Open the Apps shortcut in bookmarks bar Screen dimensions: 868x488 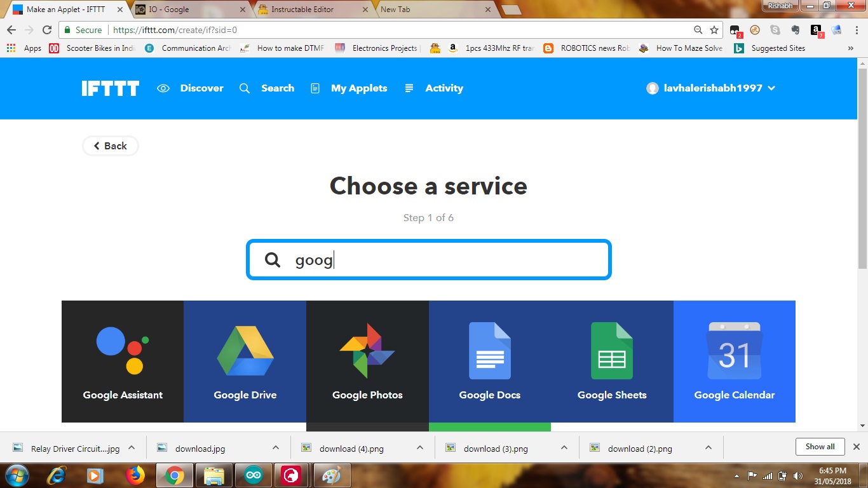[x=24, y=48]
